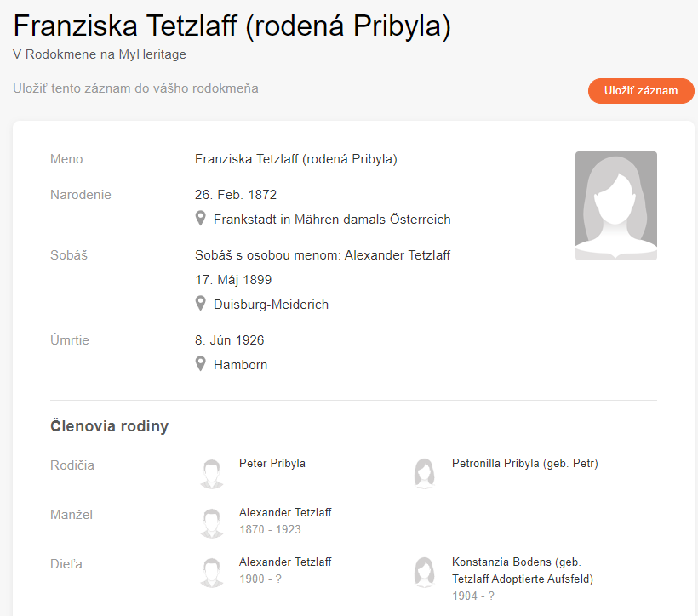Open Peter Pribyla's record
The image size is (698, 616).
(272, 464)
